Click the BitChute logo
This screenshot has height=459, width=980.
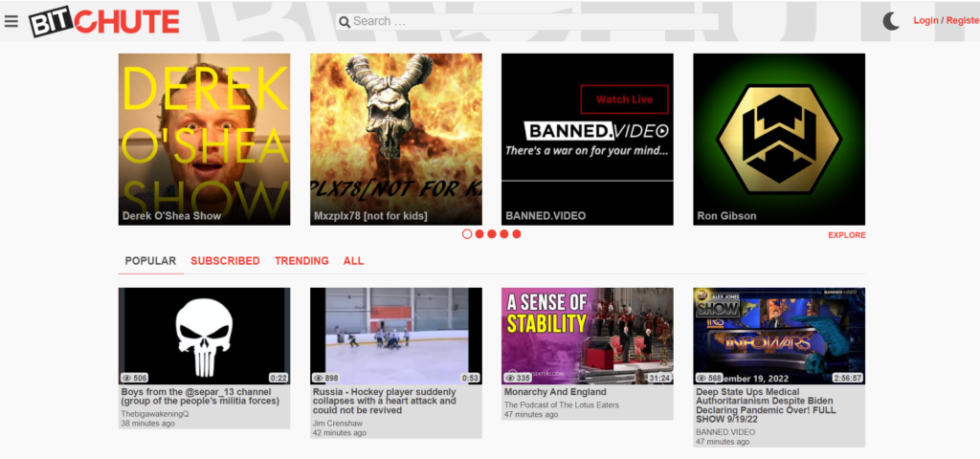click(103, 21)
